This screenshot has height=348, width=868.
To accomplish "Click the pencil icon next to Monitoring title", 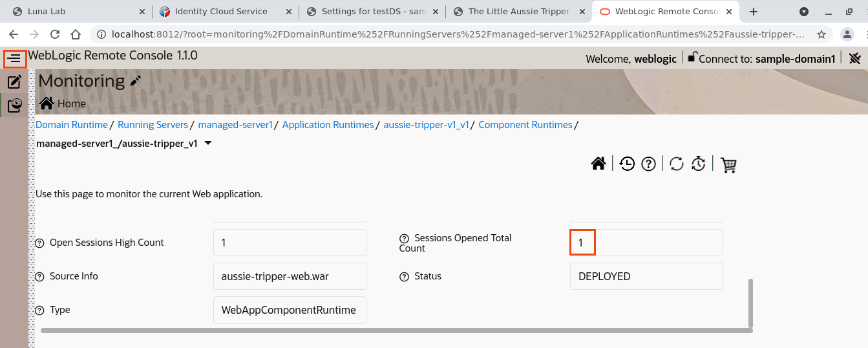I will (x=135, y=81).
